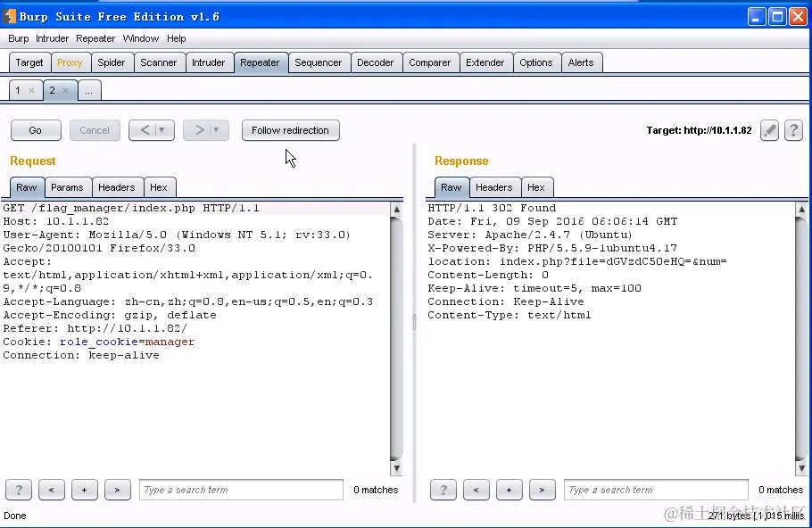This screenshot has height=528, width=812.
Task: Click response scrollbar up arrow
Action: (801, 209)
